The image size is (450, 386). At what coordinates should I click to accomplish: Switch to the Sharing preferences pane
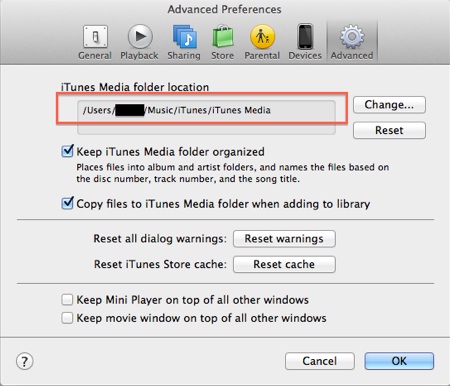[x=184, y=42]
